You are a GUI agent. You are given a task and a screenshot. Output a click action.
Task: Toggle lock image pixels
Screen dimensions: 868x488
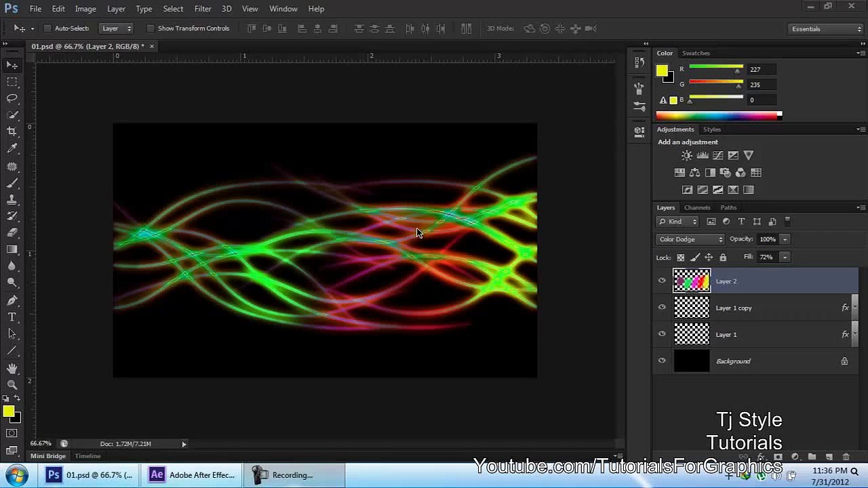point(694,258)
